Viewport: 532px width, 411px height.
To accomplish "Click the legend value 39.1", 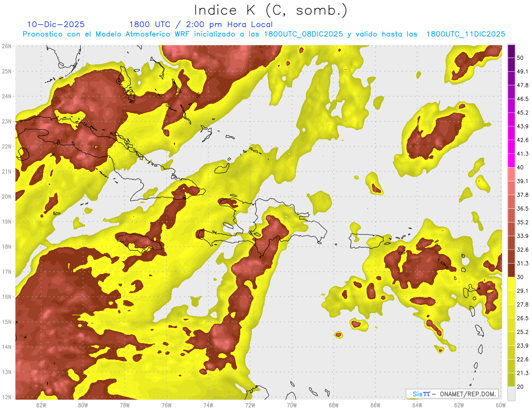I will pos(522,181).
